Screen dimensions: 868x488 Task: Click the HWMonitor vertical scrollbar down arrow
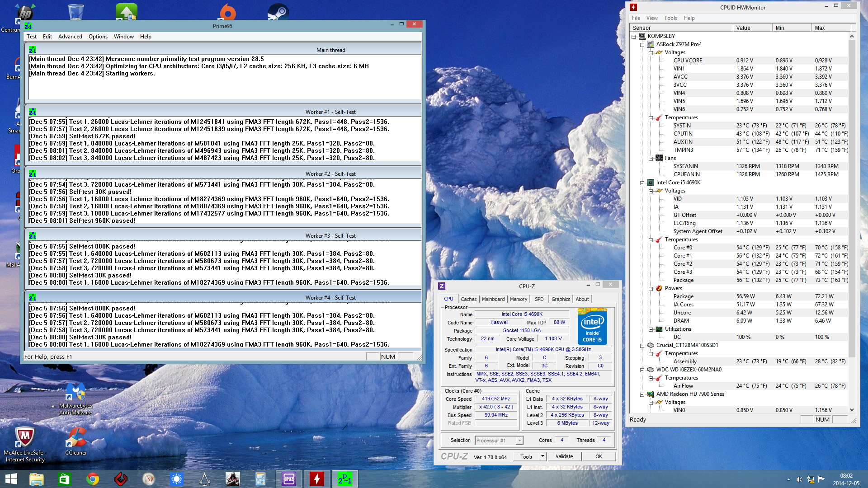coord(852,410)
